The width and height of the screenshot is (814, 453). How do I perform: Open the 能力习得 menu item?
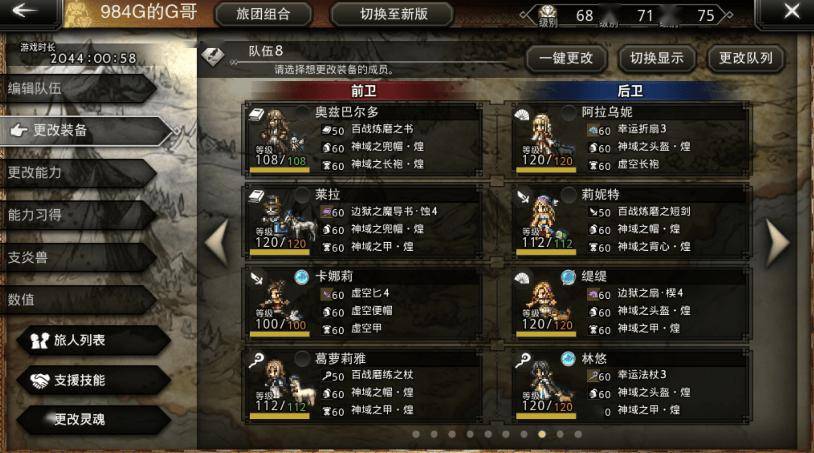pyautogui.click(x=78, y=215)
